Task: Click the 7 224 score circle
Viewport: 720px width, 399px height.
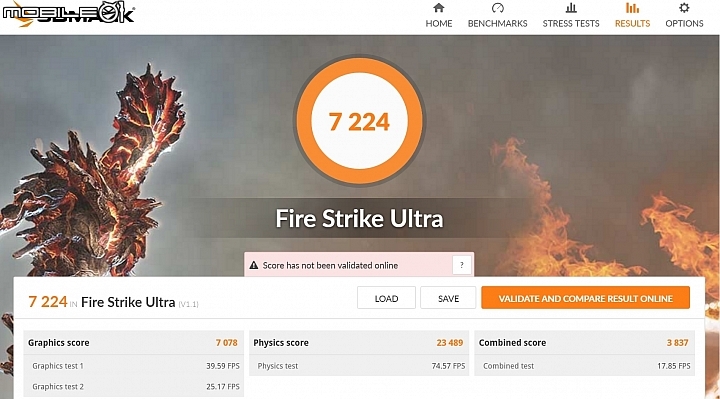Action: click(359, 122)
